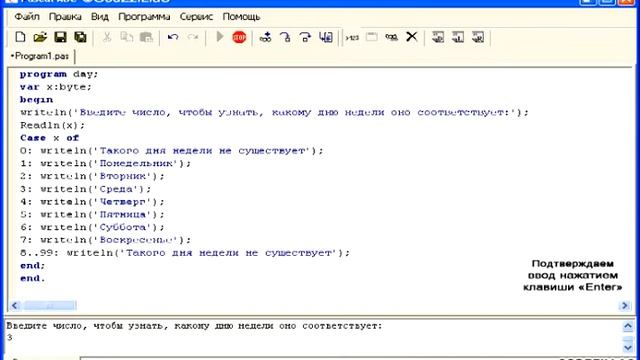The image size is (640, 360).
Task: Click the 'var x:byte;' declaration line
Action: pyautogui.click(x=56, y=87)
